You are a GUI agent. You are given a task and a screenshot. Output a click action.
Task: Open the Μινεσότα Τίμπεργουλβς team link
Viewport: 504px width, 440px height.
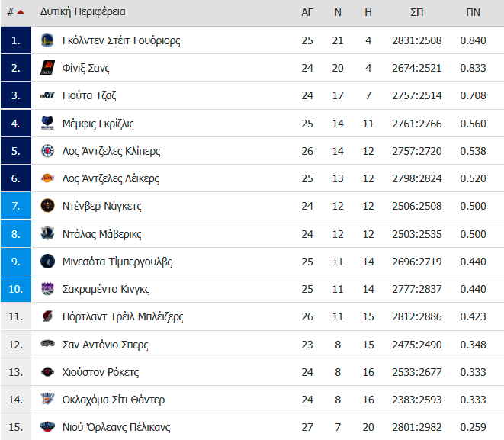point(117,262)
